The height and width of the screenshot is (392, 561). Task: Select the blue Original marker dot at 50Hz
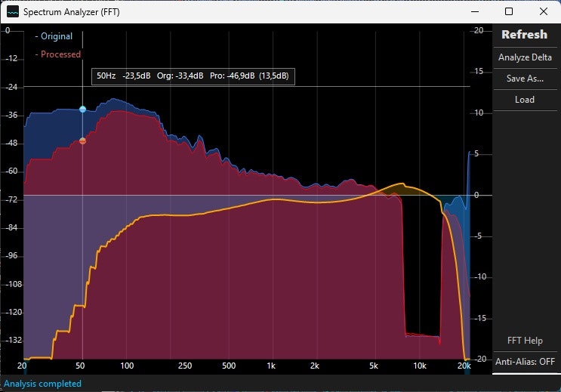[82, 110]
